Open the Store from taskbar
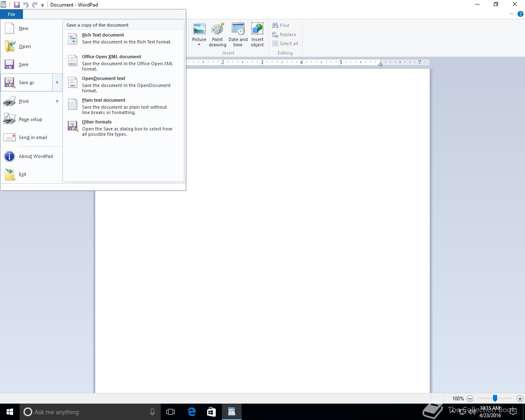The image size is (525, 420). [x=211, y=412]
